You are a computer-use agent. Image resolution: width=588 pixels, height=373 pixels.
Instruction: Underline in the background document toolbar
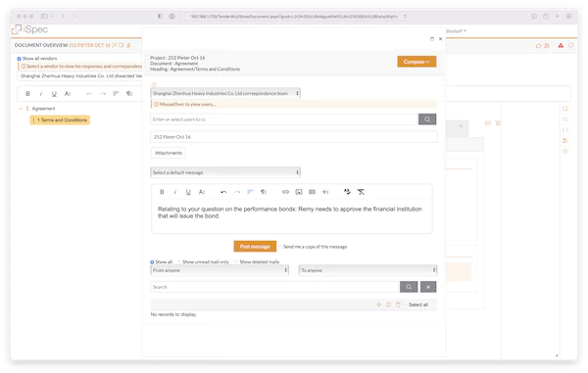(x=54, y=94)
